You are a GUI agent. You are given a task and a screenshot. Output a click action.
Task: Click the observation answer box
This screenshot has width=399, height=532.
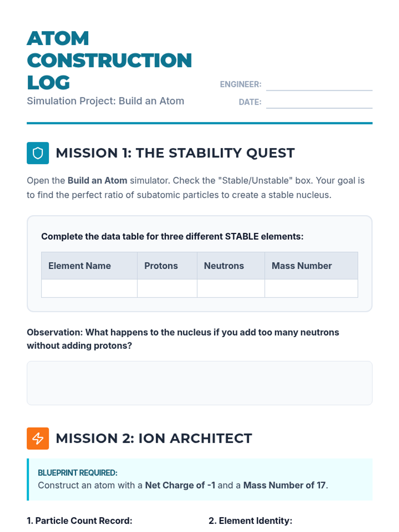[199, 383]
